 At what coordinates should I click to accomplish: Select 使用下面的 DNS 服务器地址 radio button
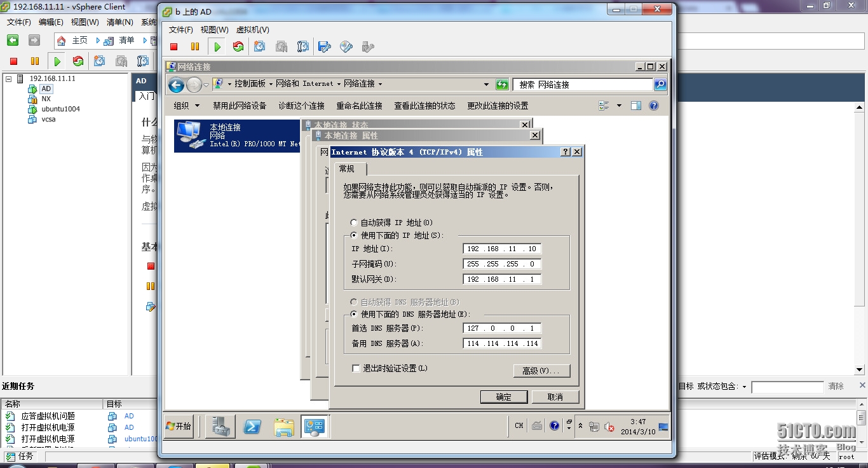[354, 314]
